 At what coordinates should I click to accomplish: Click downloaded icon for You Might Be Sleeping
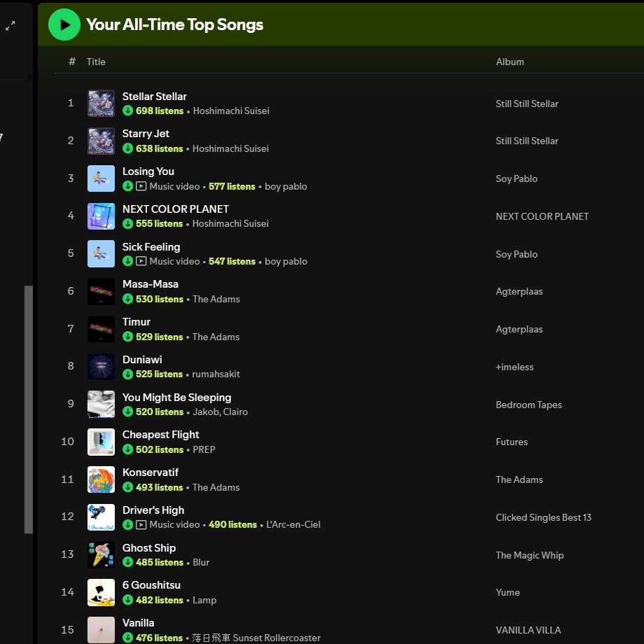coord(127,412)
